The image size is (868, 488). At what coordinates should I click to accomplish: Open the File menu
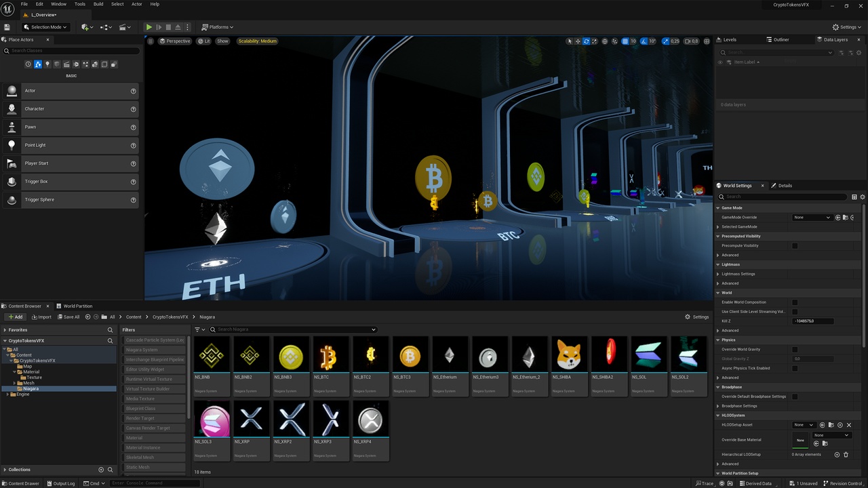pos(24,4)
